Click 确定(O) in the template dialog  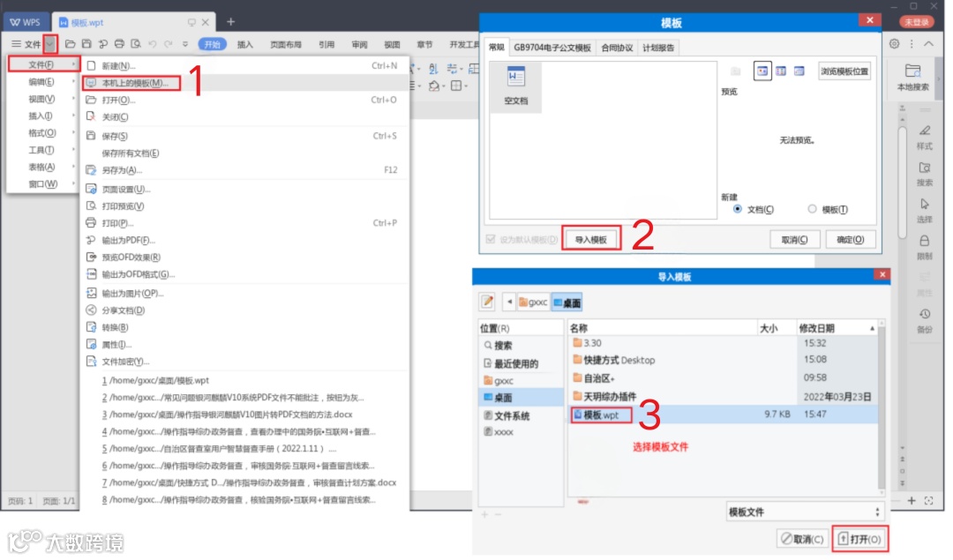(x=851, y=239)
